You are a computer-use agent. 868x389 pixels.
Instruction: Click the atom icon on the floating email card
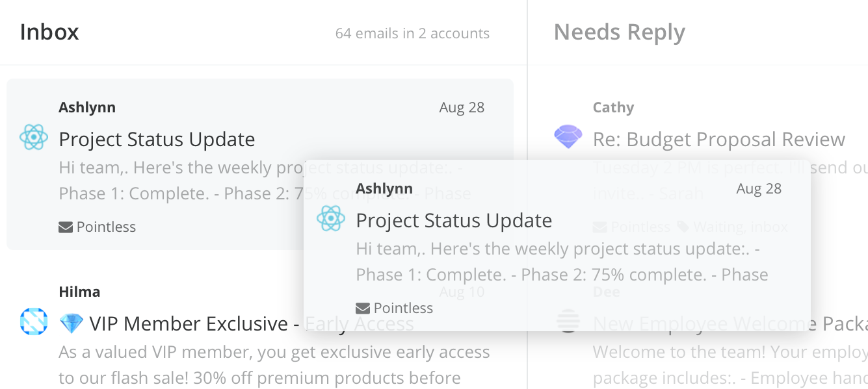[x=331, y=219]
